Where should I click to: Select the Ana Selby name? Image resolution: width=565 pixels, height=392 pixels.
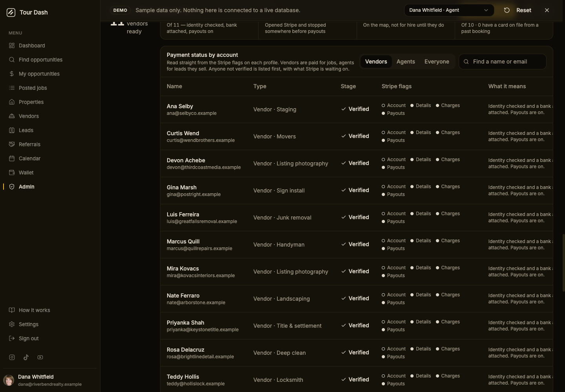(180, 107)
